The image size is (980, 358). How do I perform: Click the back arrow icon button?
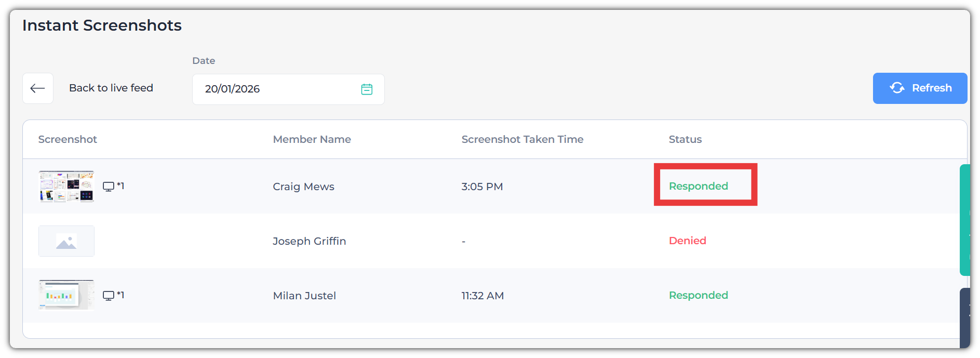pos(38,88)
